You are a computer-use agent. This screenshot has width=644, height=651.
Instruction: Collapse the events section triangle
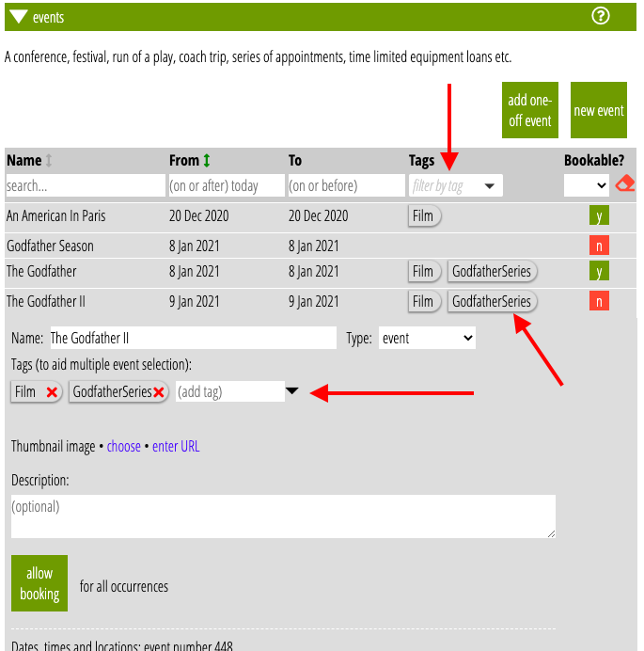point(19,17)
